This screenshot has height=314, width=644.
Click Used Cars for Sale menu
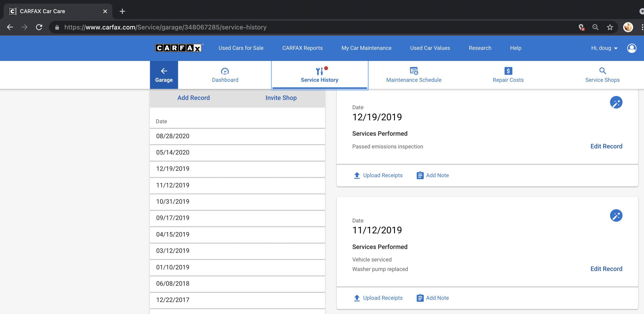coord(241,48)
